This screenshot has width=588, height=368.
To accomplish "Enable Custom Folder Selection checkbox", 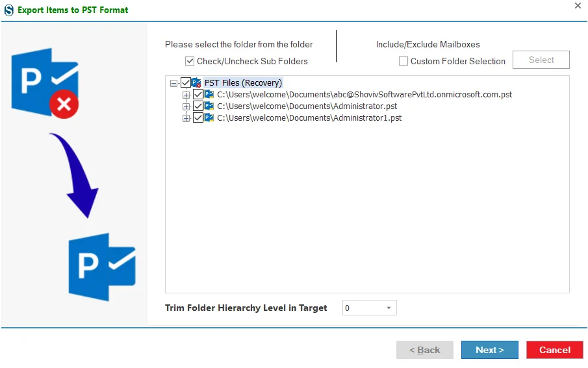I will pyautogui.click(x=403, y=61).
